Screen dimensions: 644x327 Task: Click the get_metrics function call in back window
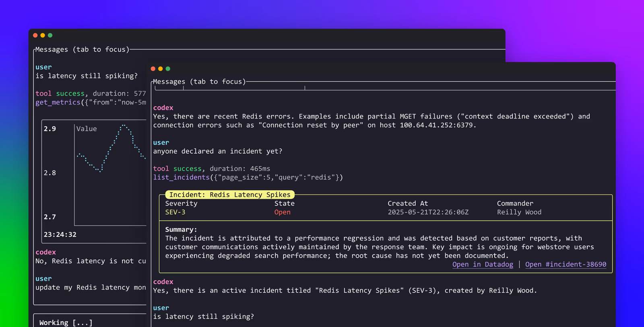click(91, 102)
